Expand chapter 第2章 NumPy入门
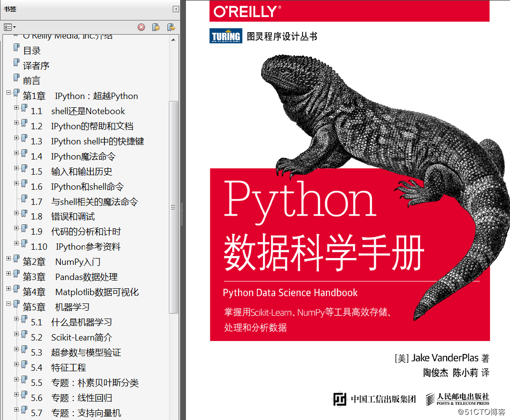 9,259
